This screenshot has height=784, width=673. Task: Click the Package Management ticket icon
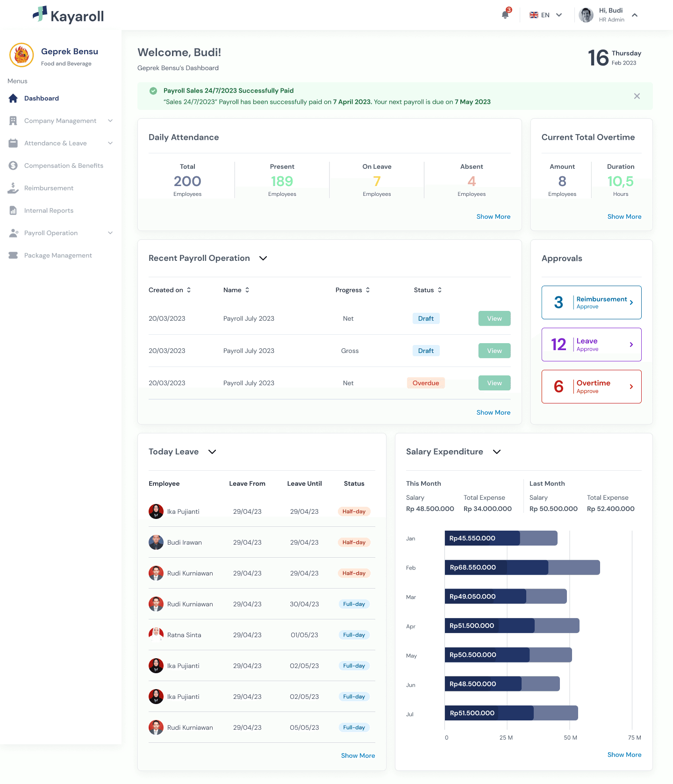(13, 255)
